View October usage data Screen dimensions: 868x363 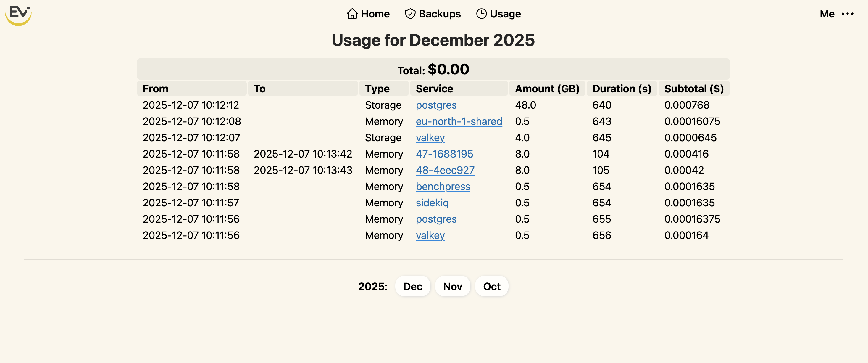[492, 286]
